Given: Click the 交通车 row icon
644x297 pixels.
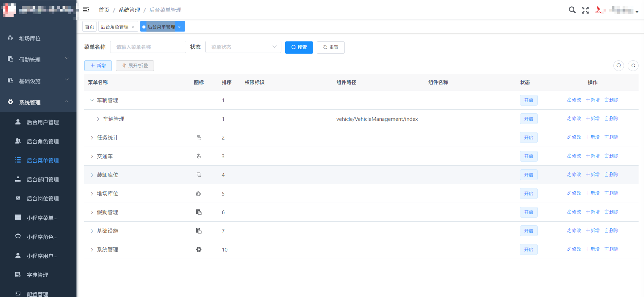Looking at the screenshot, I should tap(199, 156).
